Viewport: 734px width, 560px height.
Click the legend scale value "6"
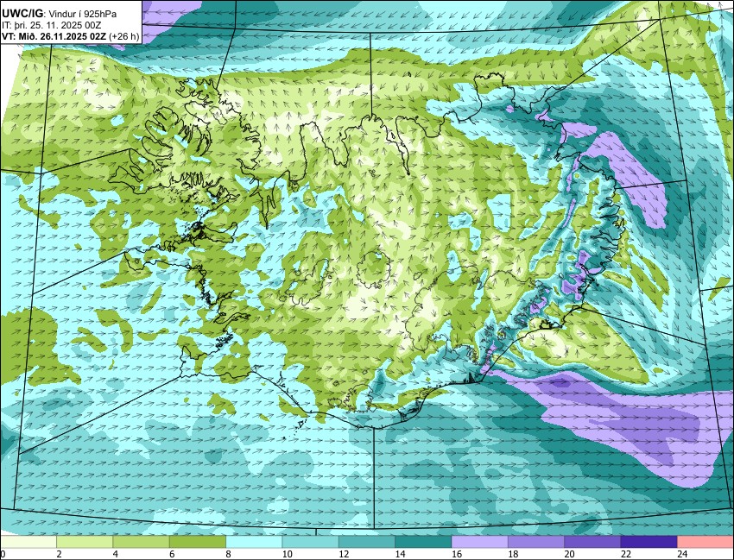click(x=172, y=554)
